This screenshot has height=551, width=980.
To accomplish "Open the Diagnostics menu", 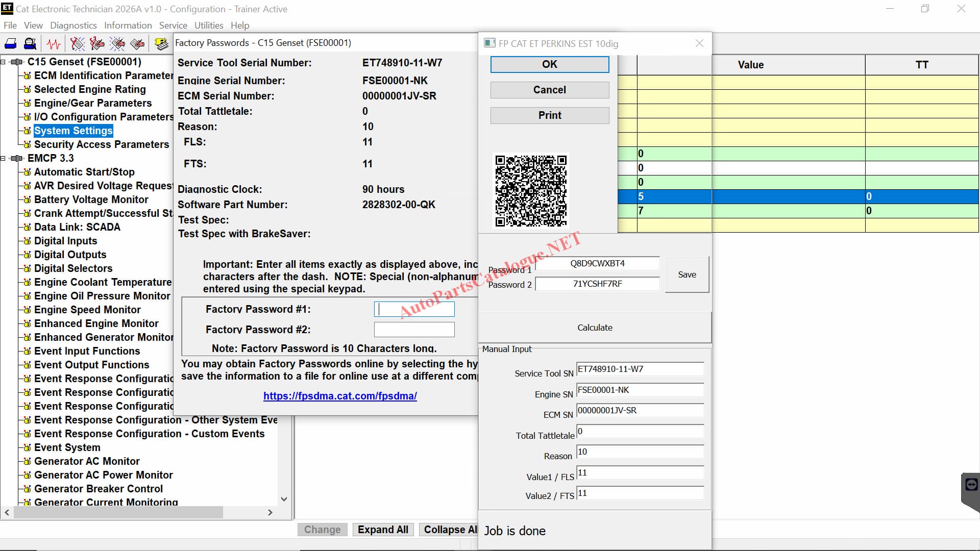I will (73, 26).
